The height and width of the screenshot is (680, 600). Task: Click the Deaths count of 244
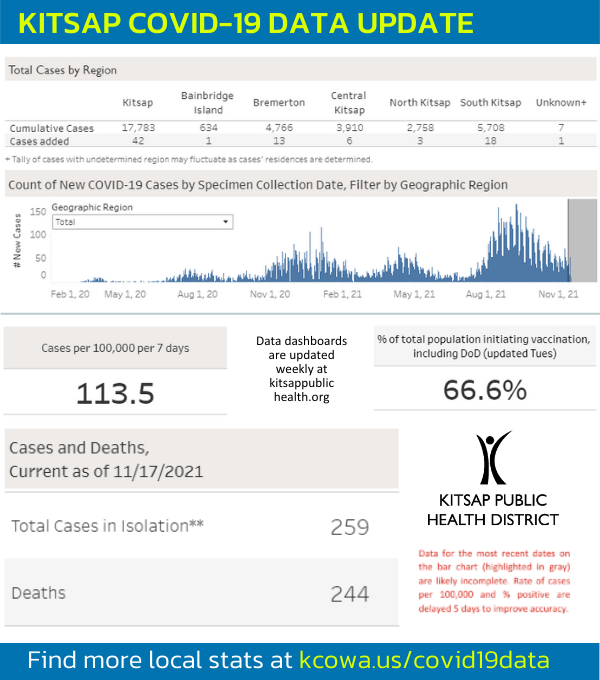click(x=349, y=594)
